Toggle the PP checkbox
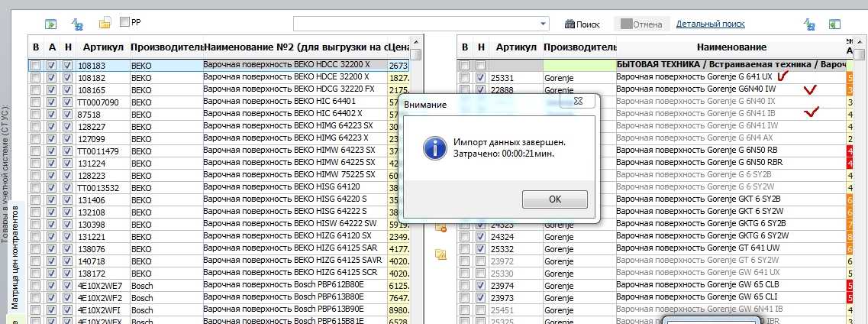 pos(124,22)
